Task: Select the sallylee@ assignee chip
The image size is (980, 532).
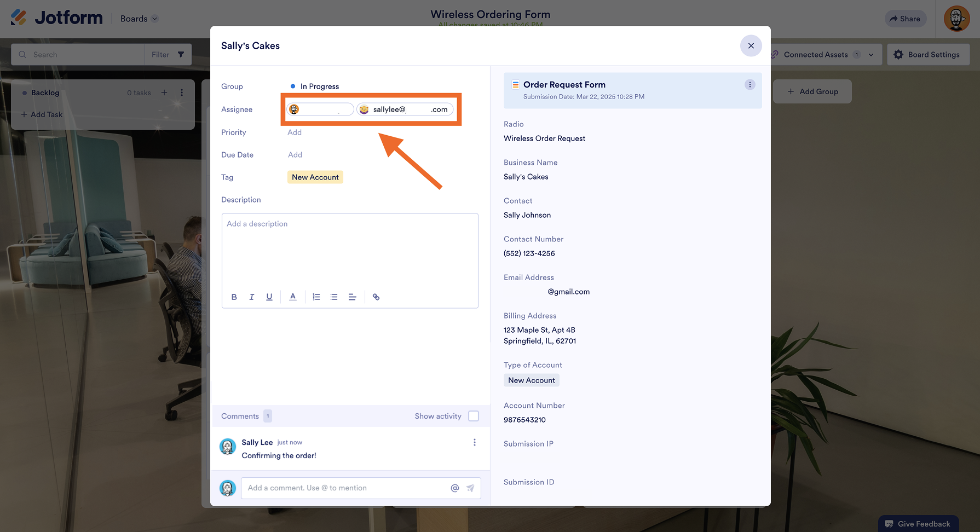Action: 405,109
